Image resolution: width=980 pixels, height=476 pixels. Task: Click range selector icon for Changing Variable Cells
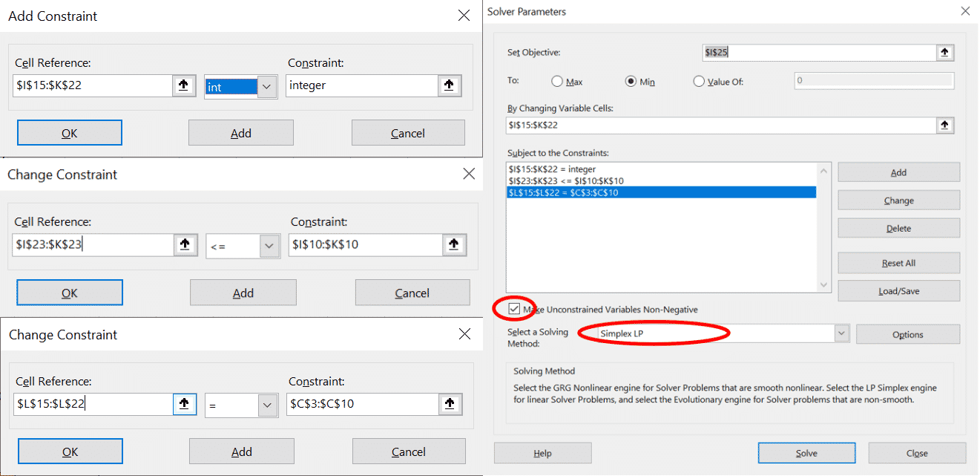[x=944, y=125]
